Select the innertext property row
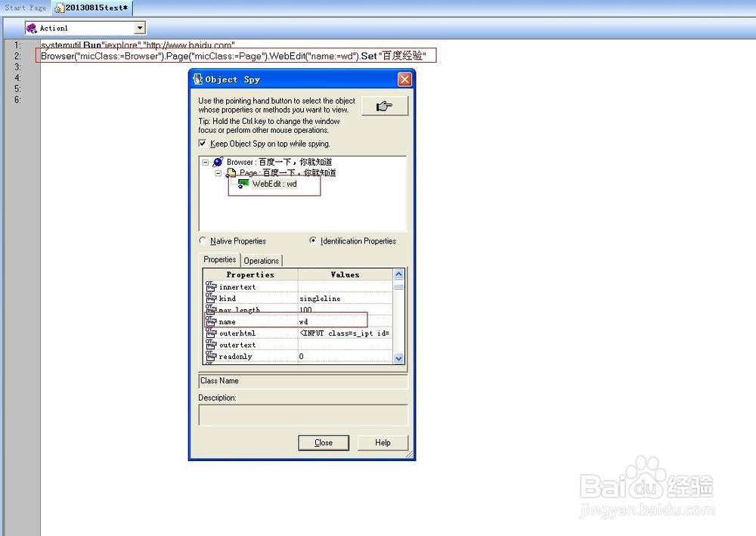 tap(298, 287)
